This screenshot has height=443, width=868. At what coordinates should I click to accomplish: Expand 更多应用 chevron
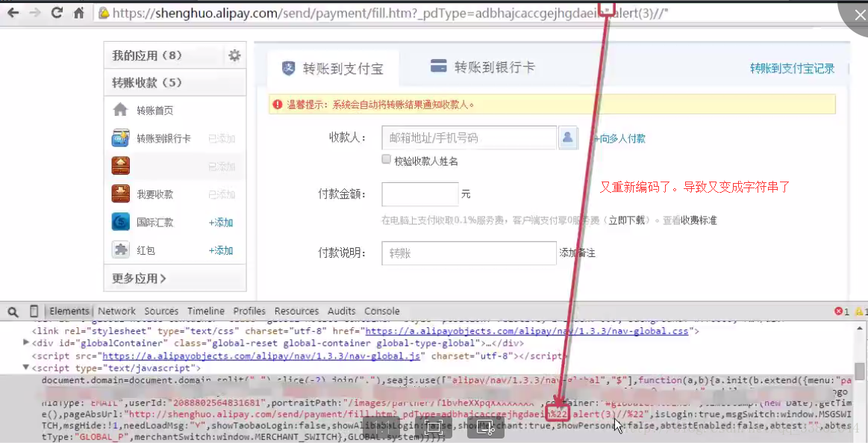(163, 279)
